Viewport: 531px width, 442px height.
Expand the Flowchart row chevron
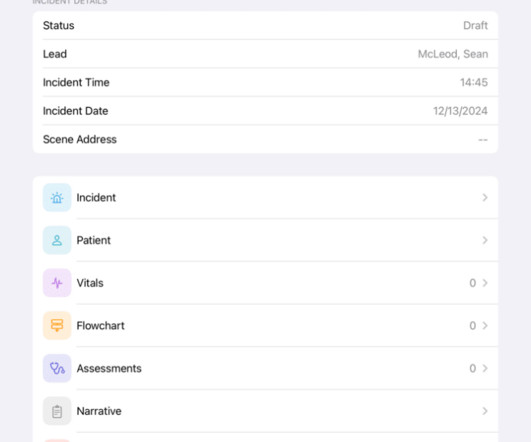[485, 325]
